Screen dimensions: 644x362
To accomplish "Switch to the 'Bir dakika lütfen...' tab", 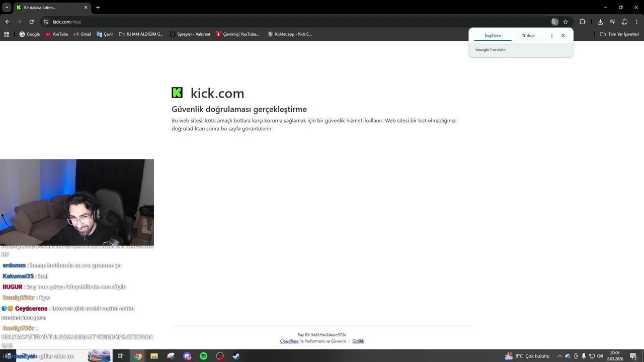I will pyautogui.click(x=51, y=8).
